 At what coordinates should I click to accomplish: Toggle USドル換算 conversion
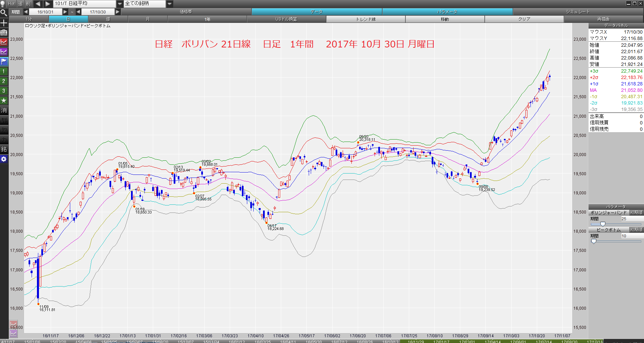[286, 19]
